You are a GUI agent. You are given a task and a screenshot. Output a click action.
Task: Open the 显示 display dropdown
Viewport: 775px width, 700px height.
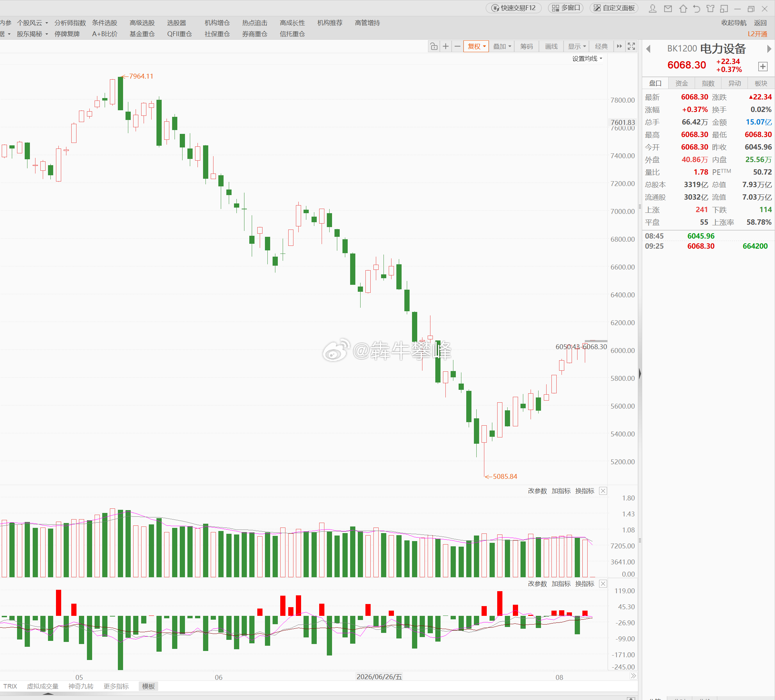pyautogui.click(x=576, y=47)
